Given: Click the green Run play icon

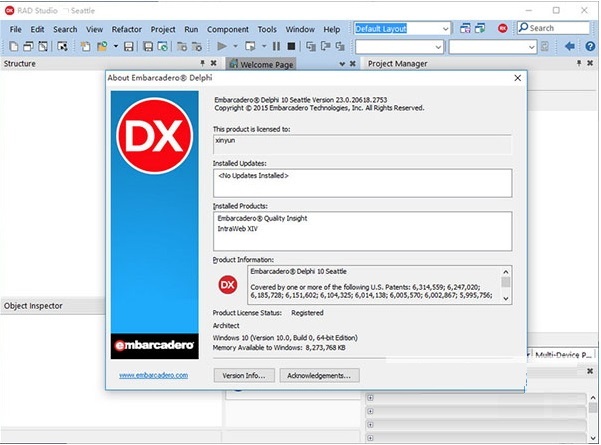Looking at the screenshot, I should click(222, 46).
